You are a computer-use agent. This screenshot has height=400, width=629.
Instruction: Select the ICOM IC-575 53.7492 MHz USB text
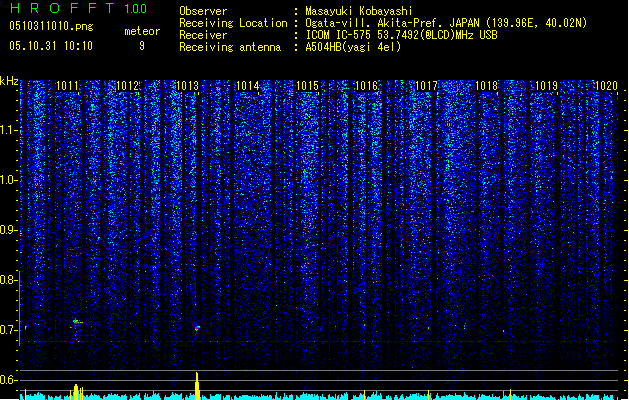pos(401,35)
